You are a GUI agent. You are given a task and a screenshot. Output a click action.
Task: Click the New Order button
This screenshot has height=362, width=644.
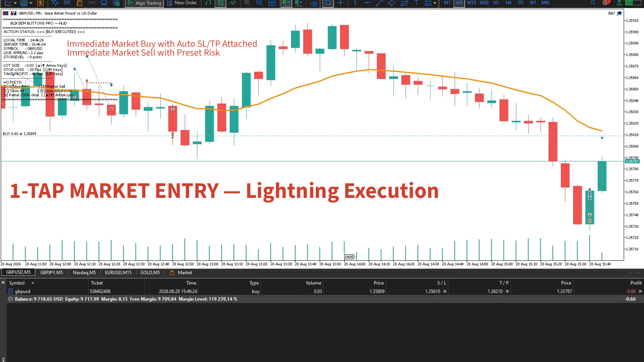(x=182, y=3)
